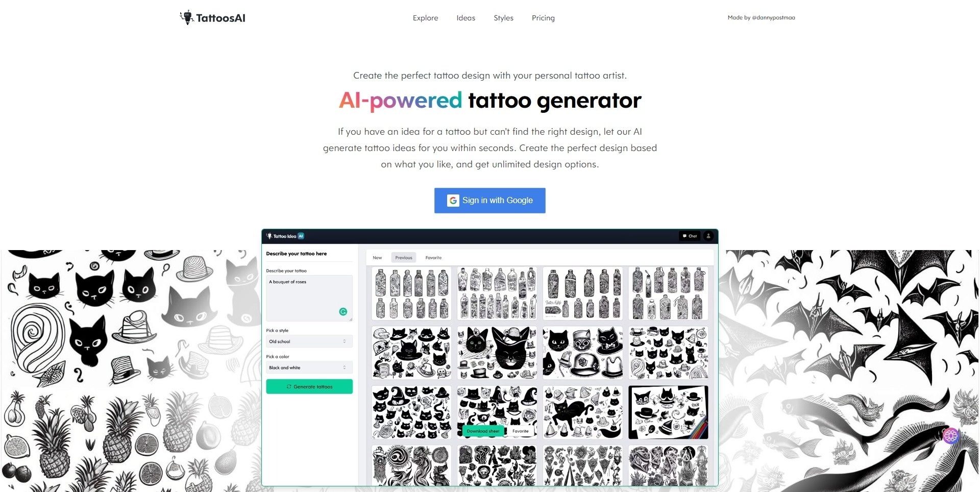Click refresh icon on Generate tattoos button

click(x=289, y=387)
